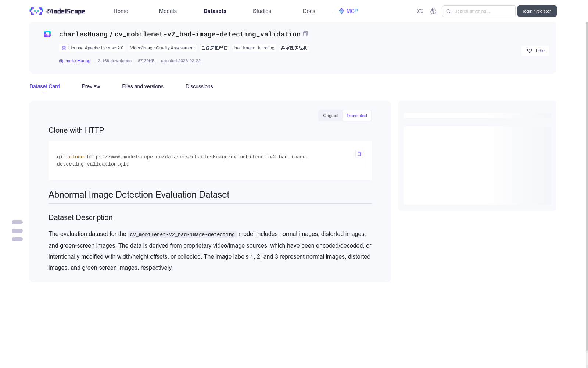Switch site language with translate icon
The width and height of the screenshot is (588, 368).
coord(433,11)
